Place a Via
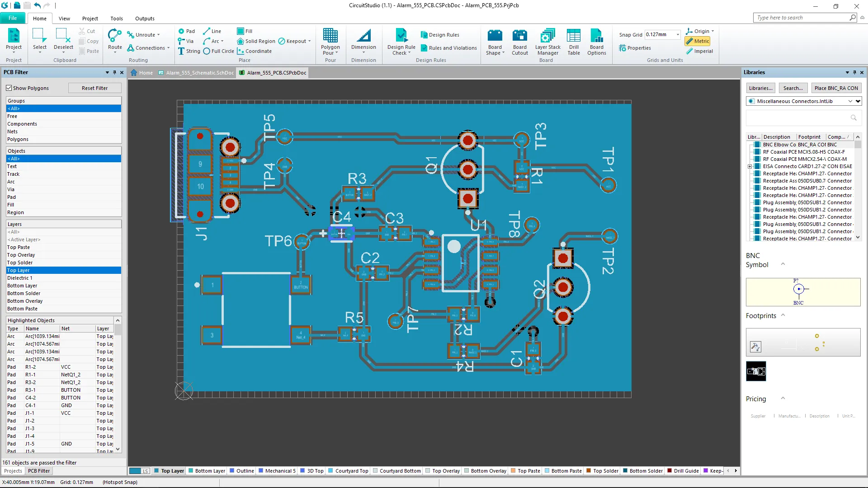The height and width of the screenshot is (488, 868). (x=186, y=41)
